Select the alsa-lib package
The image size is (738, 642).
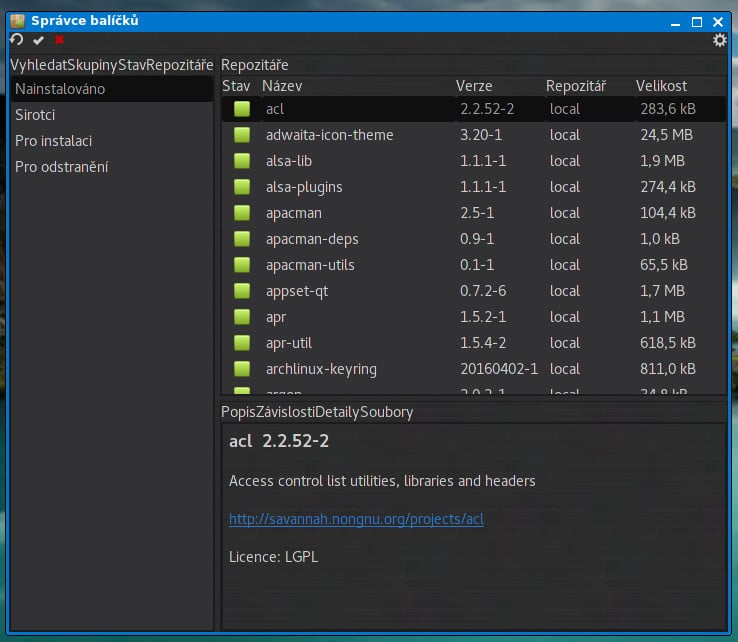[x=289, y=161]
